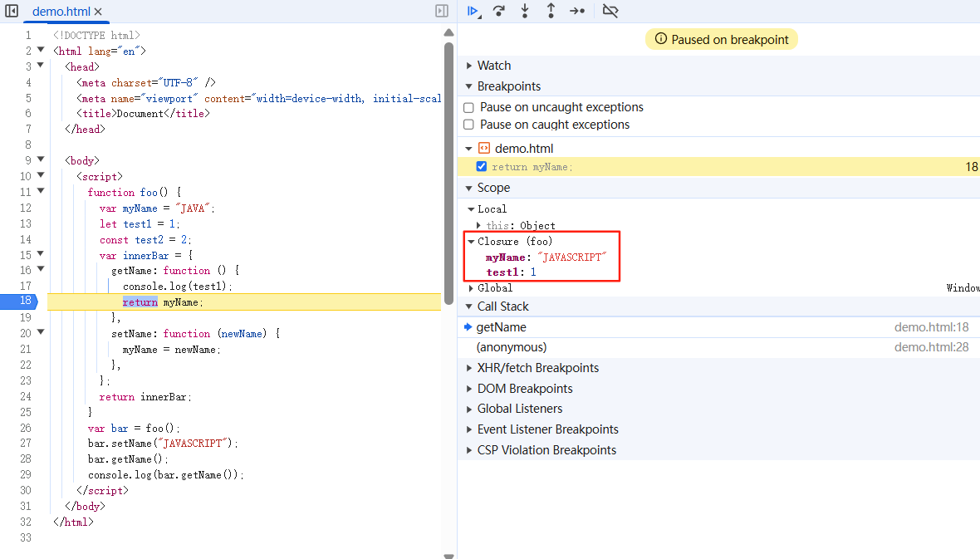Toggle the file navigator sidebar
This screenshot has width=980, height=559.
coord(12,11)
